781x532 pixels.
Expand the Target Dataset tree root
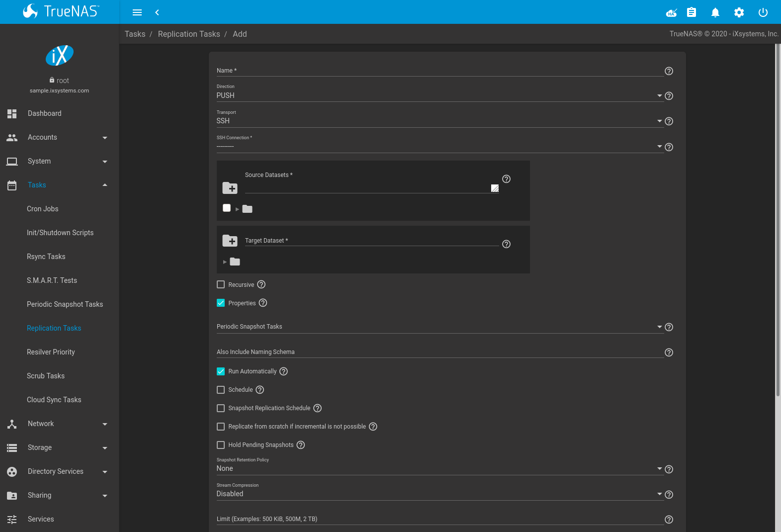(225, 262)
